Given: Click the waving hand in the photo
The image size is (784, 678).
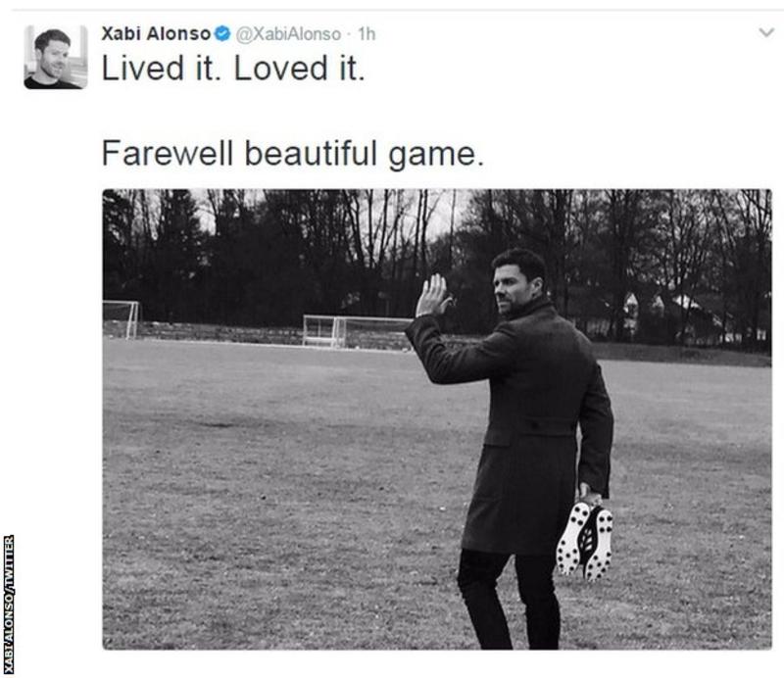Looking at the screenshot, I should tap(432, 296).
